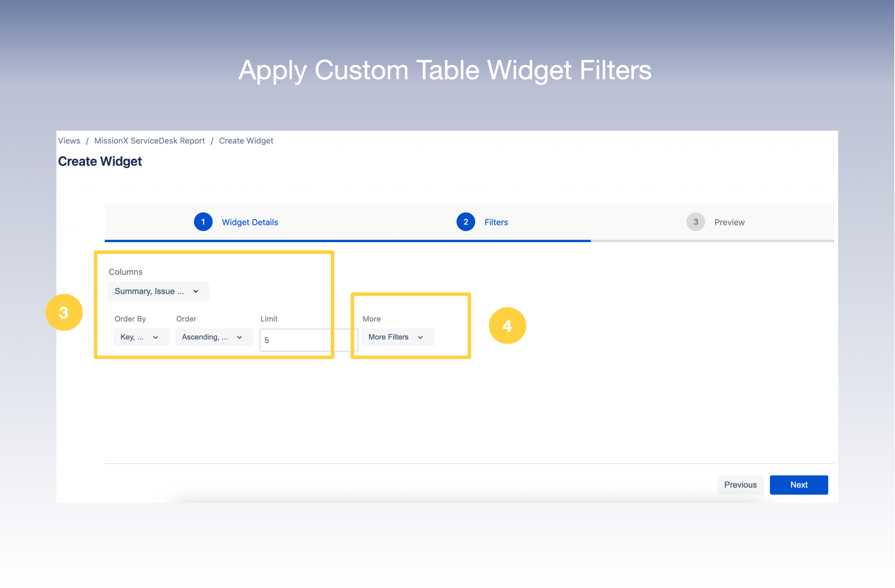895x588 pixels.
Task: Click the yellow circle labeled 4
Action: tap(507, 326)
